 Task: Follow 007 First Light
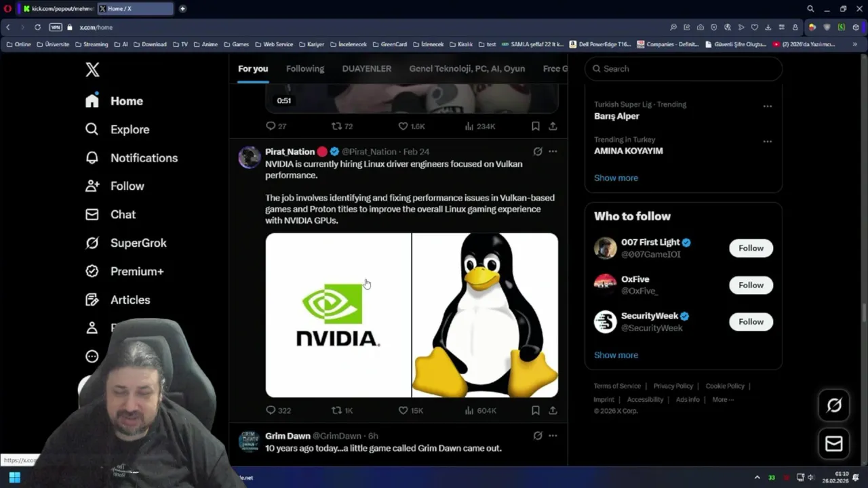(751, 248)
